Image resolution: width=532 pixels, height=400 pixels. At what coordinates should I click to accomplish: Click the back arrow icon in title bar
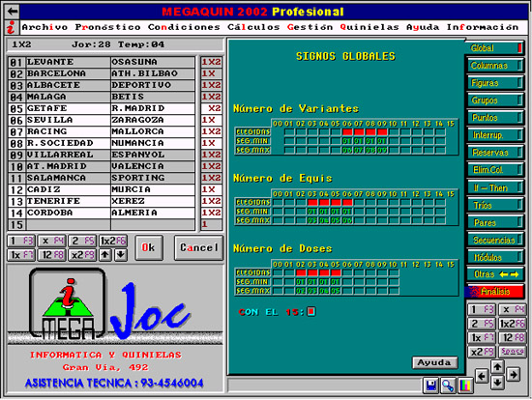[x=13, y=12]
